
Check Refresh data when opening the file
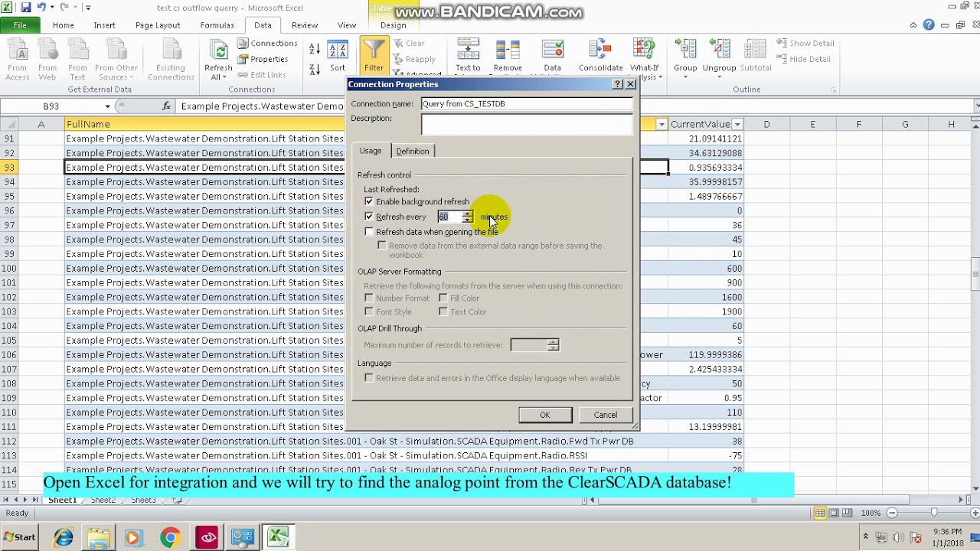pos(369,232)
